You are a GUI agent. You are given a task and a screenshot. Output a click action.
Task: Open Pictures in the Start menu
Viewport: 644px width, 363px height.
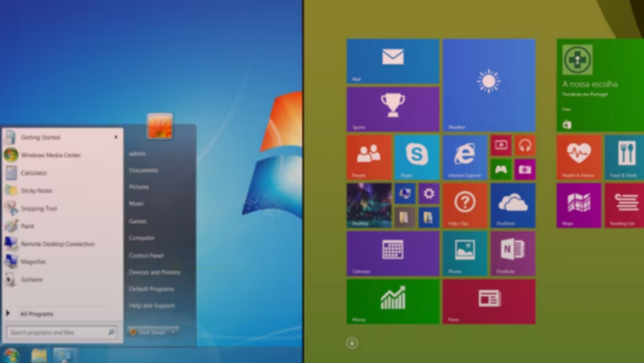pos(139,187)
